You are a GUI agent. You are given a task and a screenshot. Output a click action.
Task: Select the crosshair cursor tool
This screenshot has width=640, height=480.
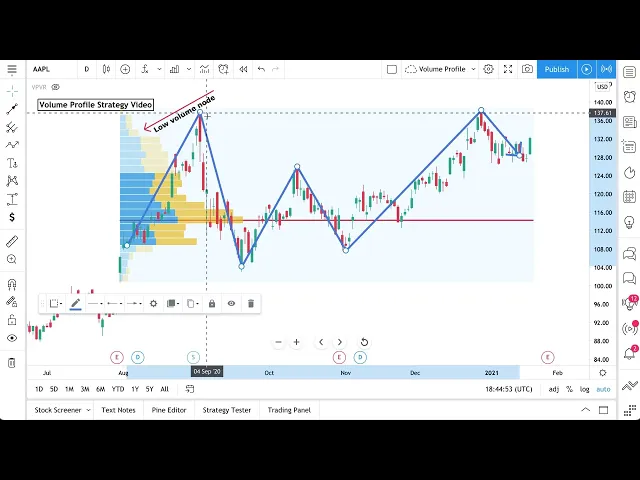[12, 91]
